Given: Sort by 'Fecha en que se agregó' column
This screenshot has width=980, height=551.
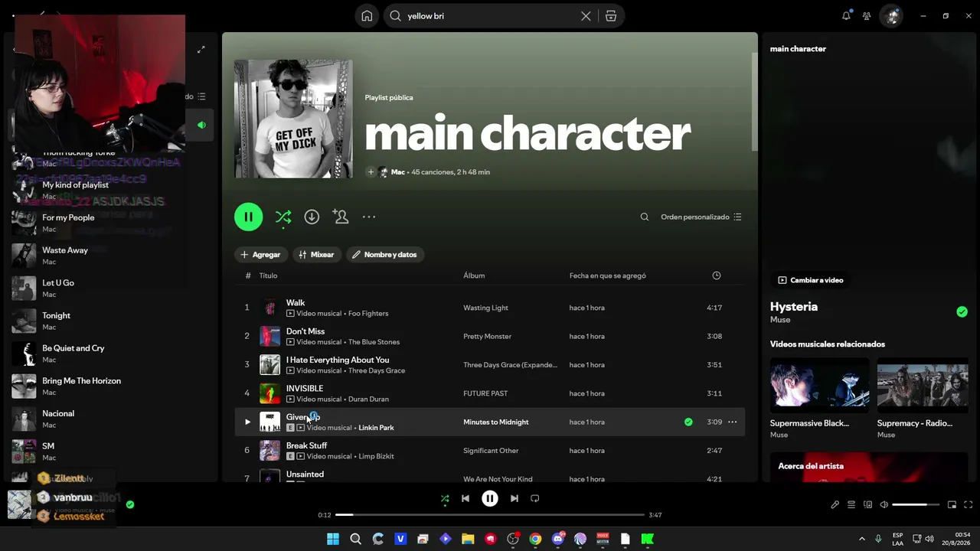Looking at the screenshot, I should (x=608, y=275).
